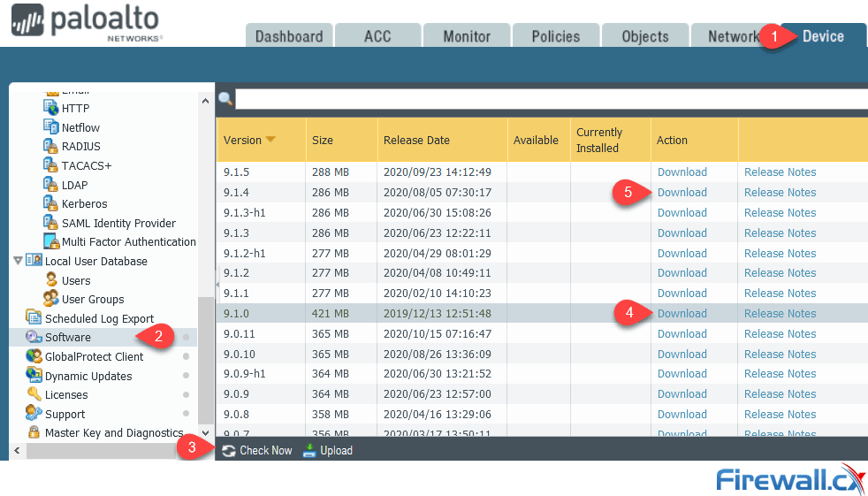Open Users in Local User Database
The width and height of the screenshot is (868, 496).
[x=76, y=280]
